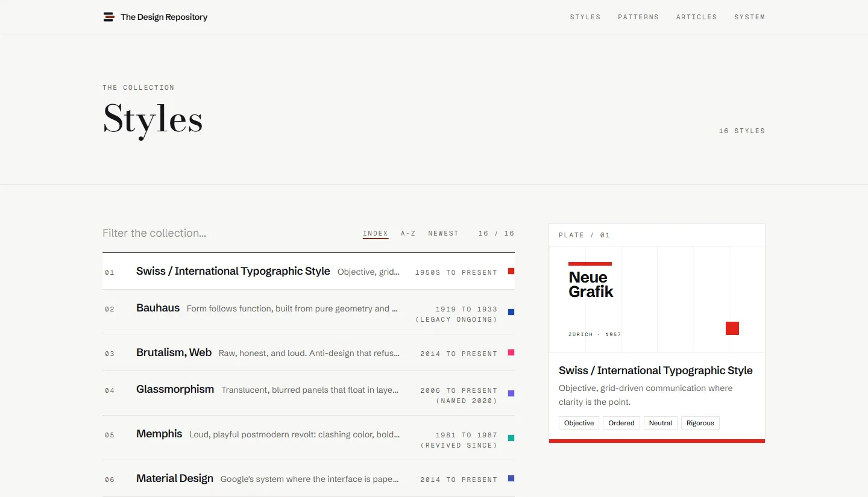Go to the Articles page
868x497 pixels.
click(697, 17)
